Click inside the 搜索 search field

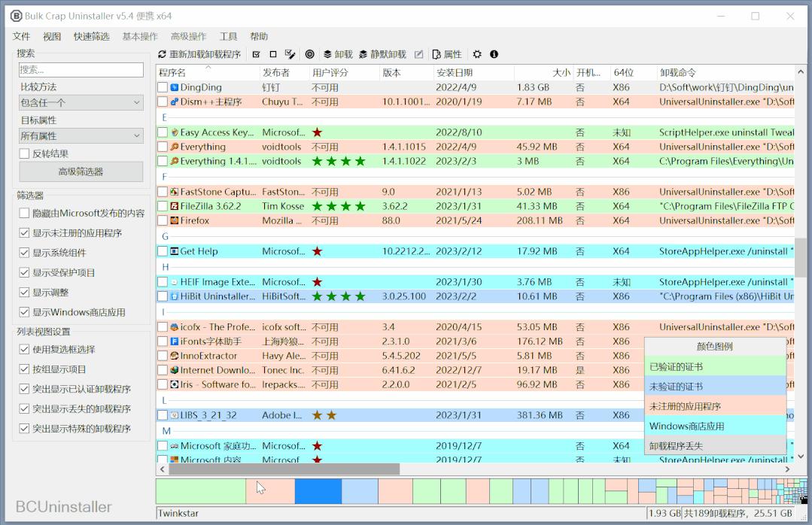[81, 69]
